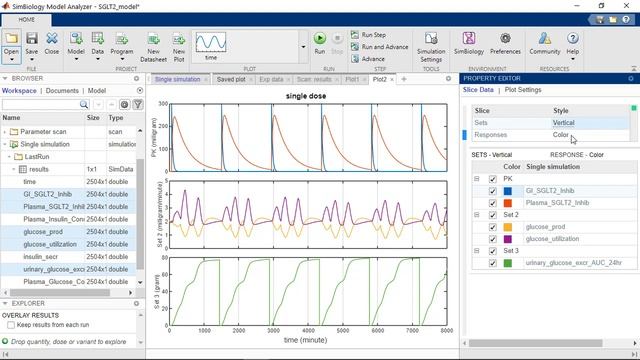640x360 pixels.
Task: Open the Community resource
Action: pyautogui.click(x=545, y=38)
